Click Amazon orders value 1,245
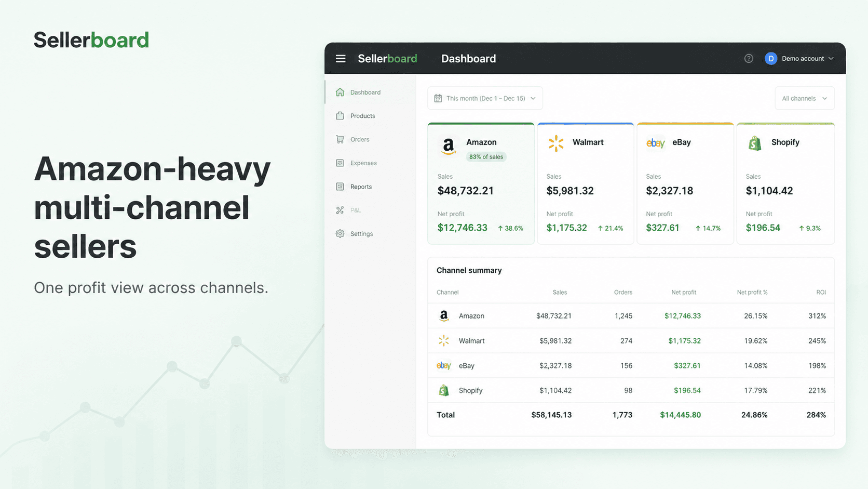Viewport: 868px width, 489px height. tap(623, 316)
